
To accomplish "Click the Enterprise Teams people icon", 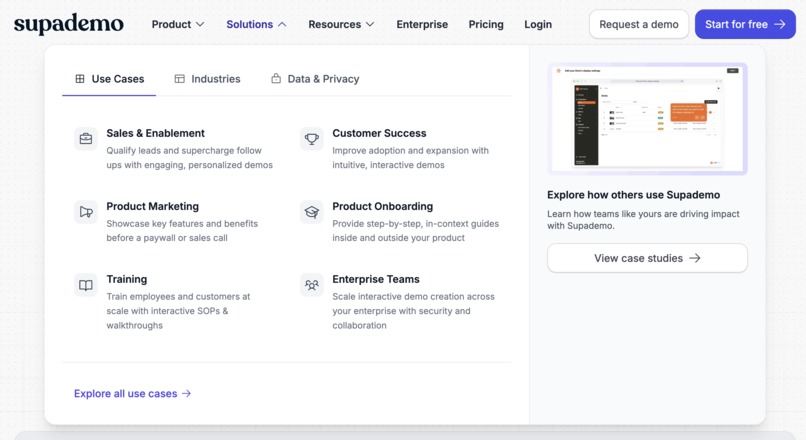I will click(x=312, y=285).
